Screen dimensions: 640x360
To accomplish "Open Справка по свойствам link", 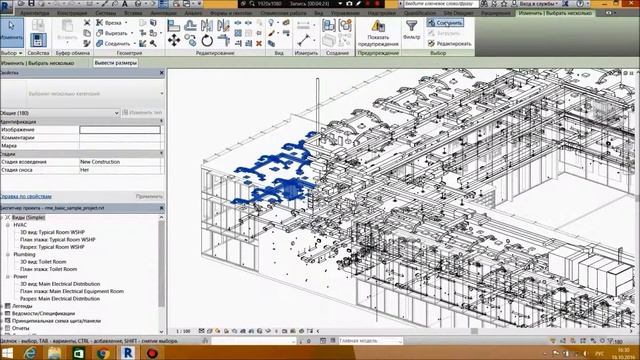I will point(26,196).
